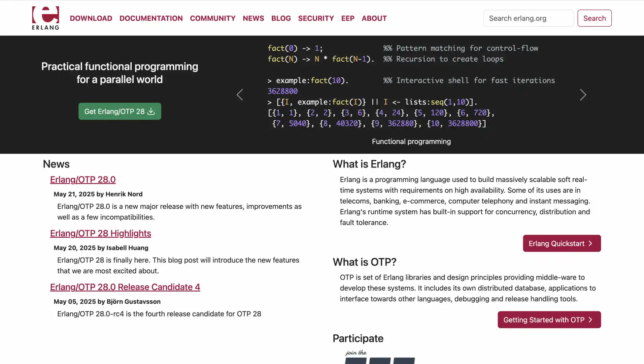Show the previous carousel slide

tap(240, 95)
